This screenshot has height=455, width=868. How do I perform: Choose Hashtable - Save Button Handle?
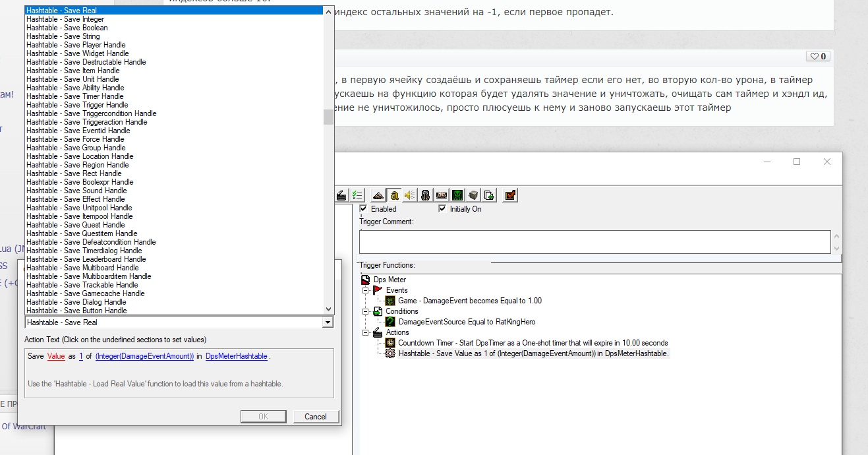coord(174,311)
